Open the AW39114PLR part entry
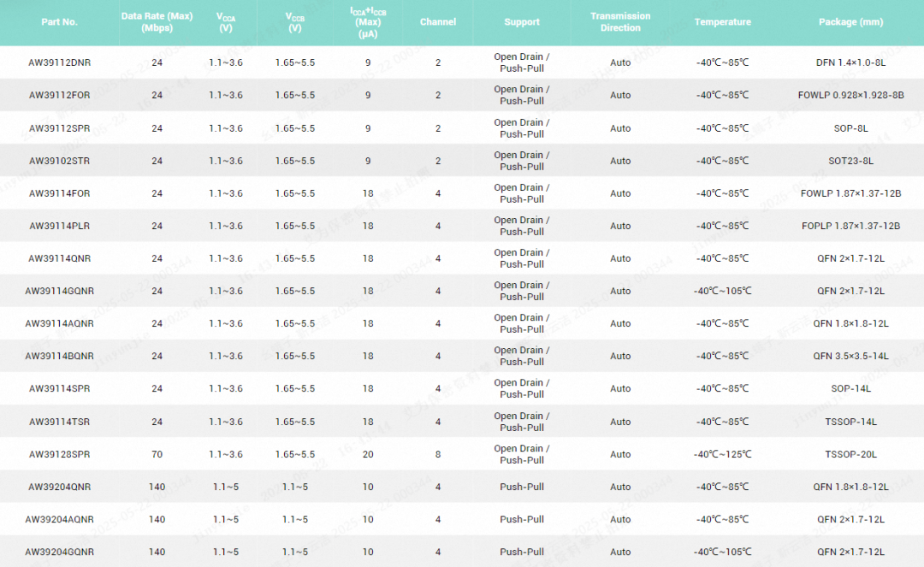The image size is (924, 567). coord(59,226)
